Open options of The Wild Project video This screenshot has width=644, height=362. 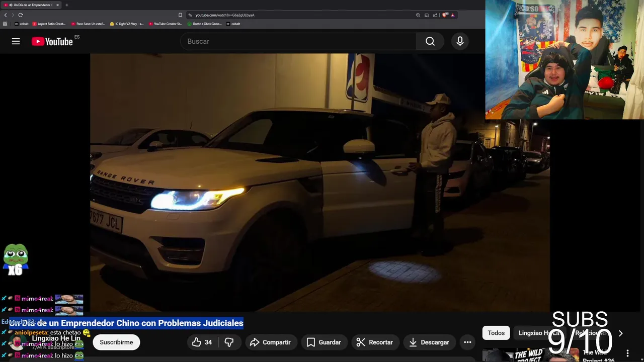click(627, 353)
